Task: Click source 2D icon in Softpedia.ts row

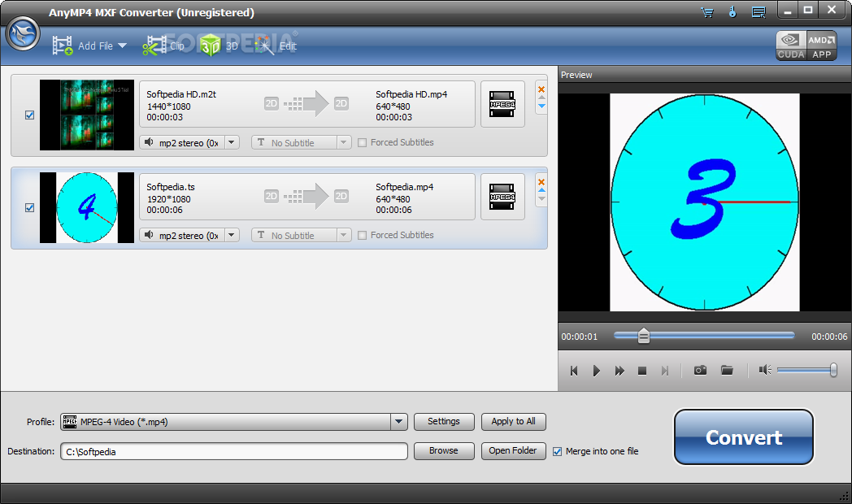Action: pos(272,196)
